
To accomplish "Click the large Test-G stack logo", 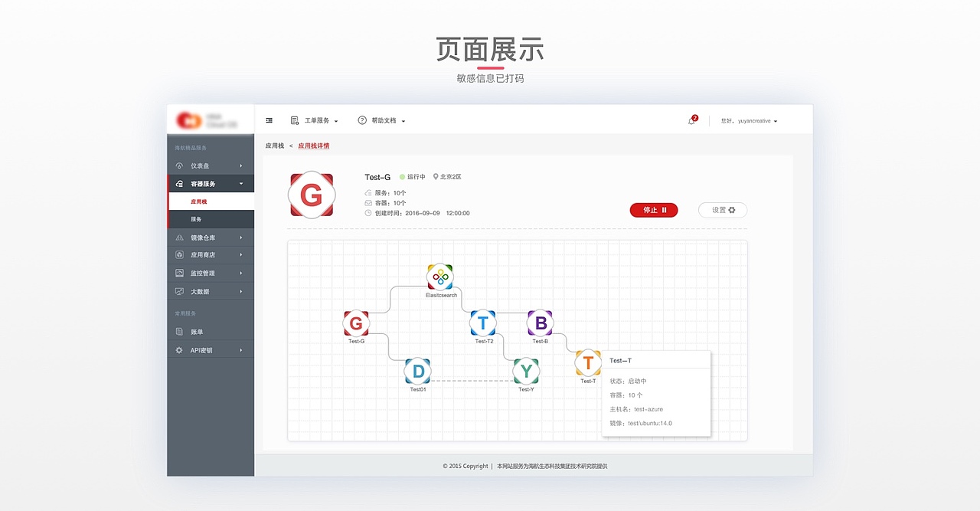I will pos(311,195).
